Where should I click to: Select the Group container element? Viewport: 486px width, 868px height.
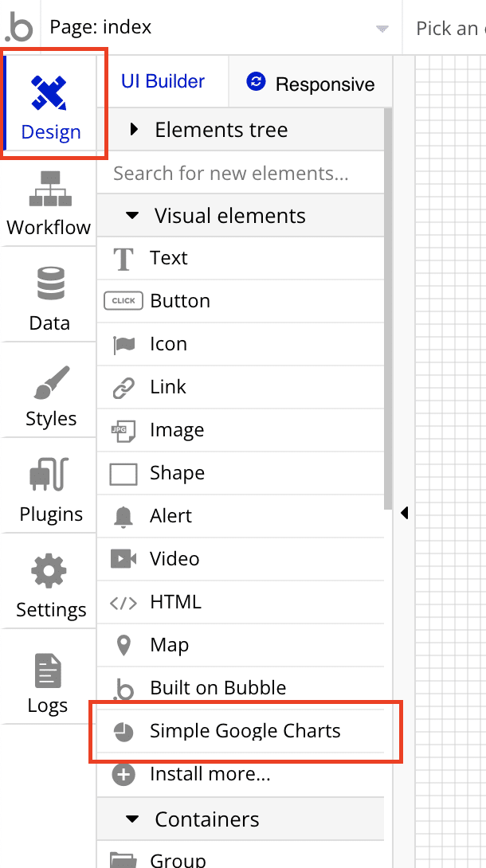241,855
